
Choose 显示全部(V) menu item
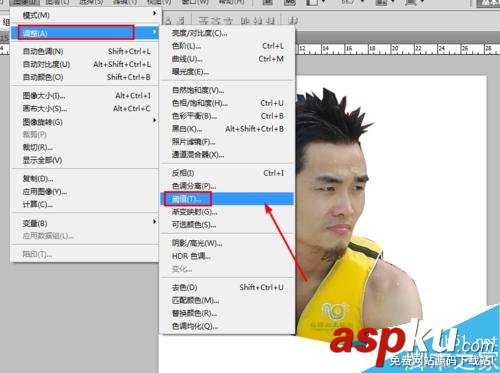(85, 160)
